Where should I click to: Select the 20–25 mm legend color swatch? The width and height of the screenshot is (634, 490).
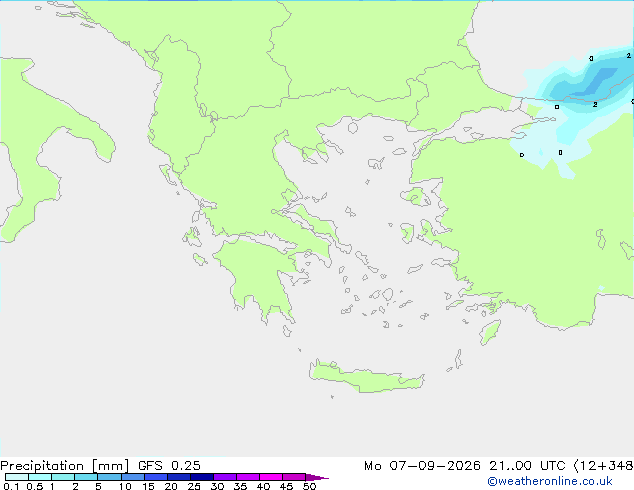tap(178, 477)
